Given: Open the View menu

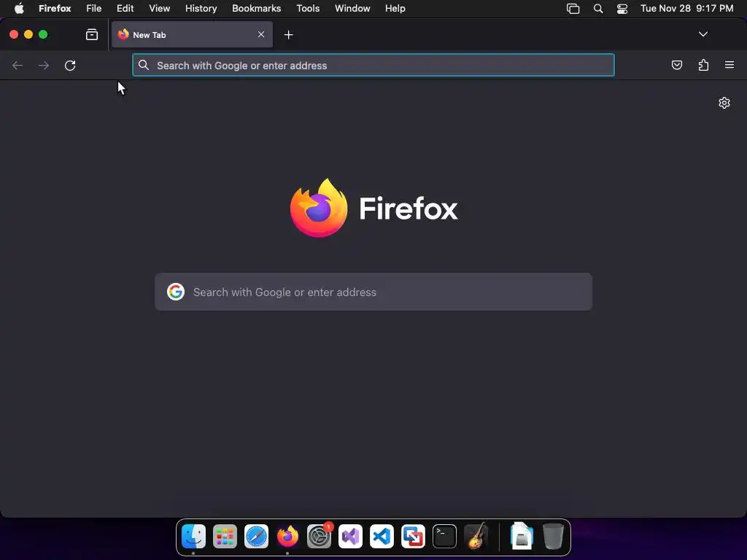Looking at the screenshot, I should [x=159, y=9].
